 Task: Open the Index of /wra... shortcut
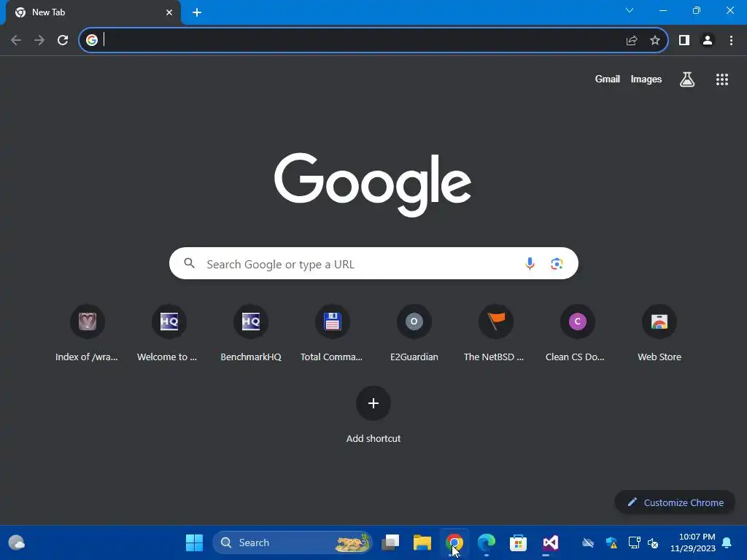point(88,333)
